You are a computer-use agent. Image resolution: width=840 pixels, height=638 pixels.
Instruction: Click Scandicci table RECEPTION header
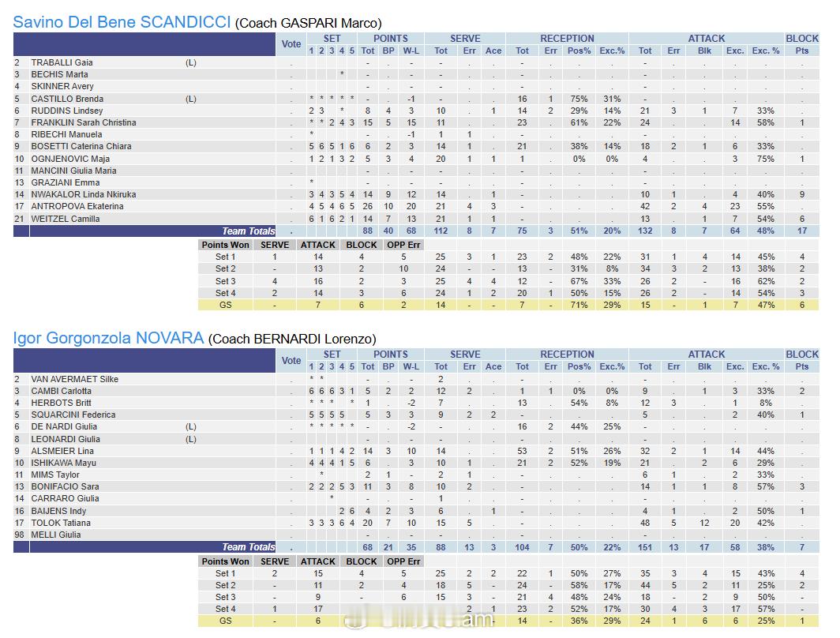[x=567, y=39]
